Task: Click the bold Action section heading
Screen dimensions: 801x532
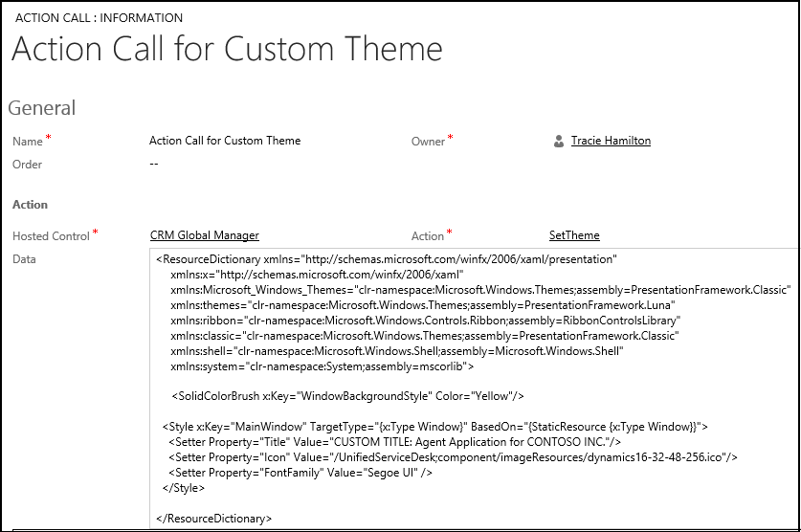Action: (30, 204)
